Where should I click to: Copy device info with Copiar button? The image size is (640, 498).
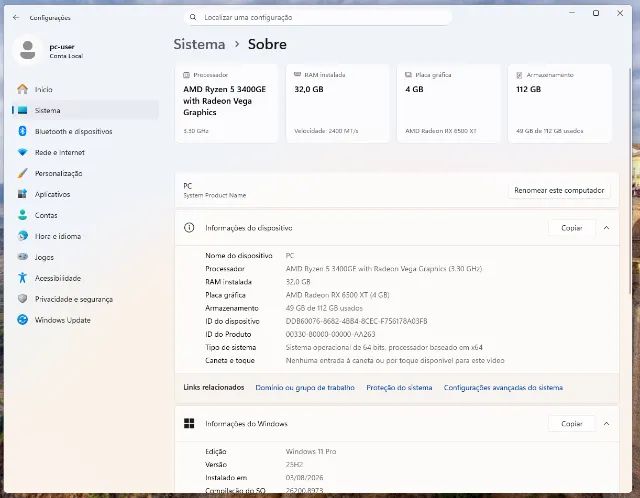pyautogui.click(x=571, y=228)
